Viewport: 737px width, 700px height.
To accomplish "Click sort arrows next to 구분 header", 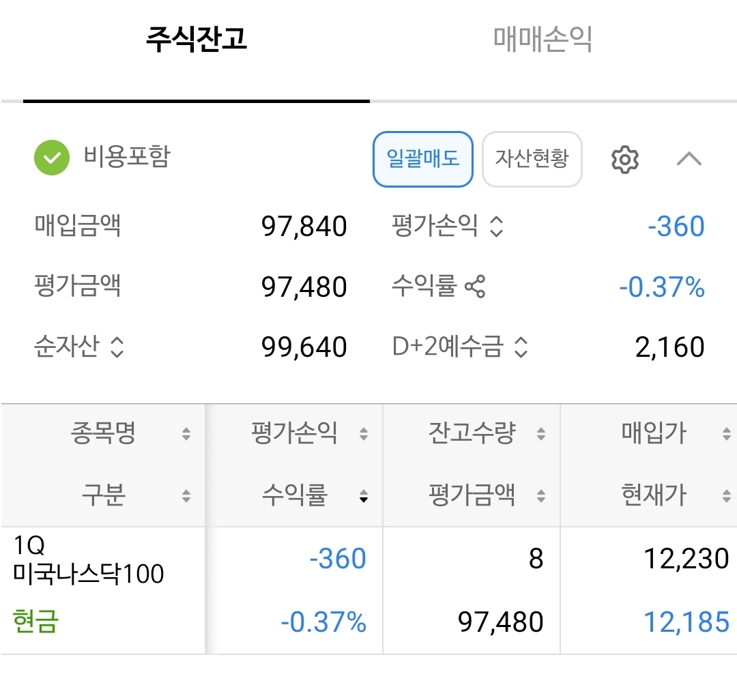I will click(186, 497).
